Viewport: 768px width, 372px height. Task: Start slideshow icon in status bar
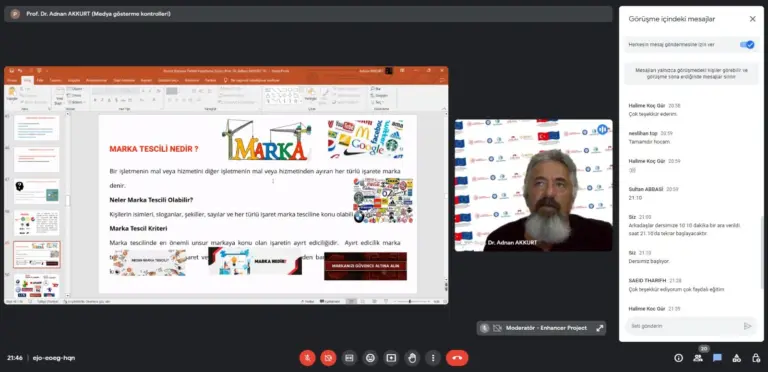[x=386, y=302]
